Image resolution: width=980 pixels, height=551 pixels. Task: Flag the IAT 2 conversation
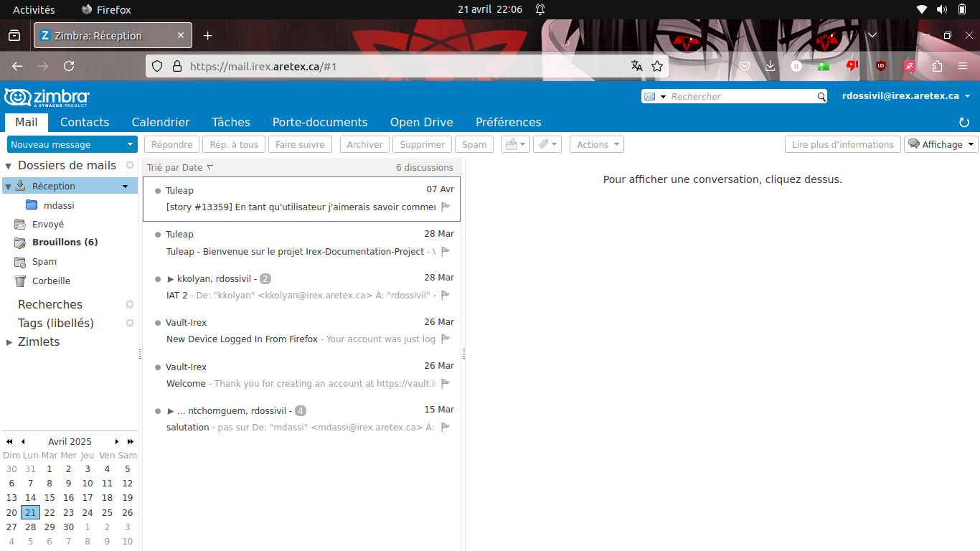point(446,295)
